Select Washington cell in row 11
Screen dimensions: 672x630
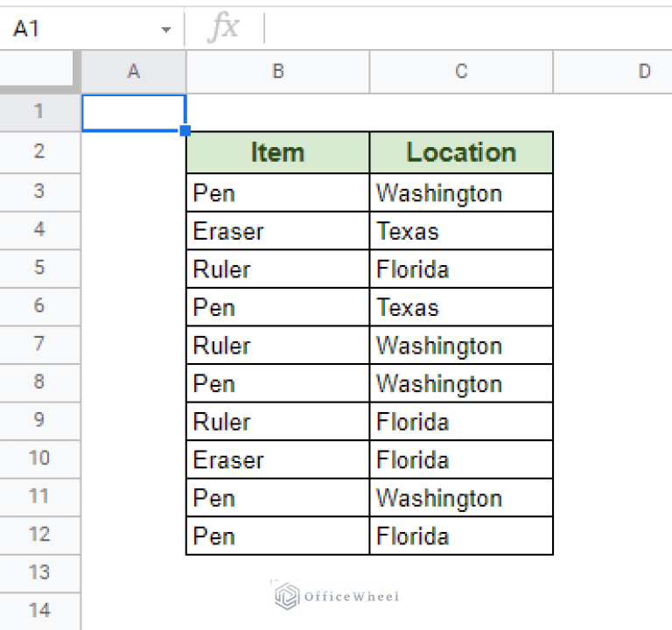[461, 498]
